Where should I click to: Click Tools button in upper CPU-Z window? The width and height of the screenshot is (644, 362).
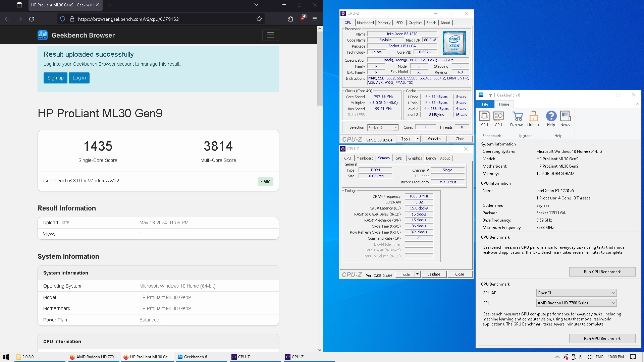(406, 139)
